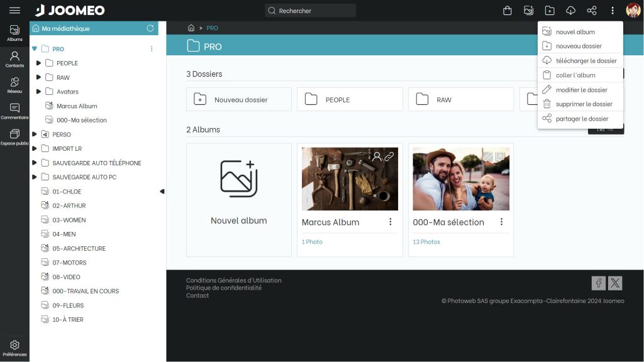Image resolution: width=644 pixels, height=362 pixels.
Task: Open Conditions Générales d'Utilisation link
Action: (x=233, y=280)
